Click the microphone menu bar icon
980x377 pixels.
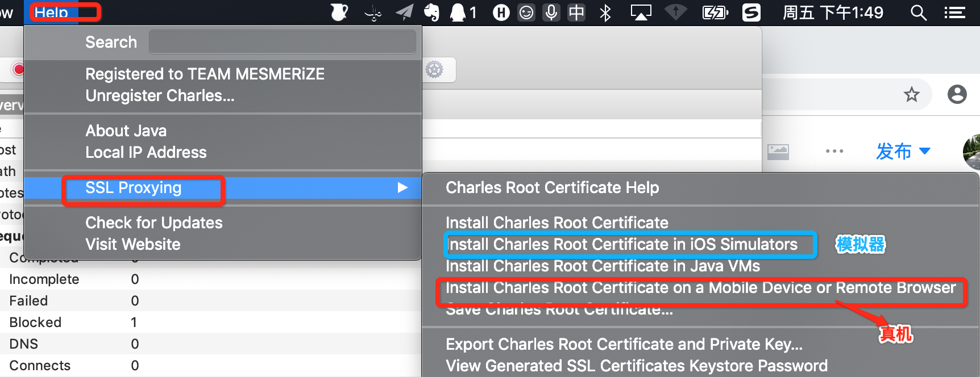[x=551, y=12]
